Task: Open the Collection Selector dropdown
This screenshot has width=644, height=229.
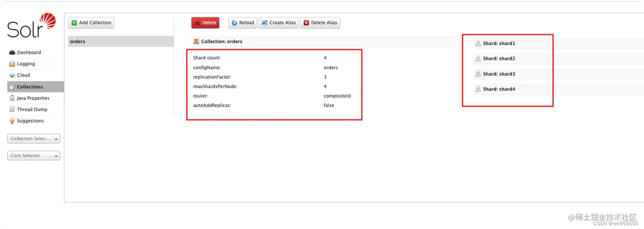Action: tap(34, 139)
